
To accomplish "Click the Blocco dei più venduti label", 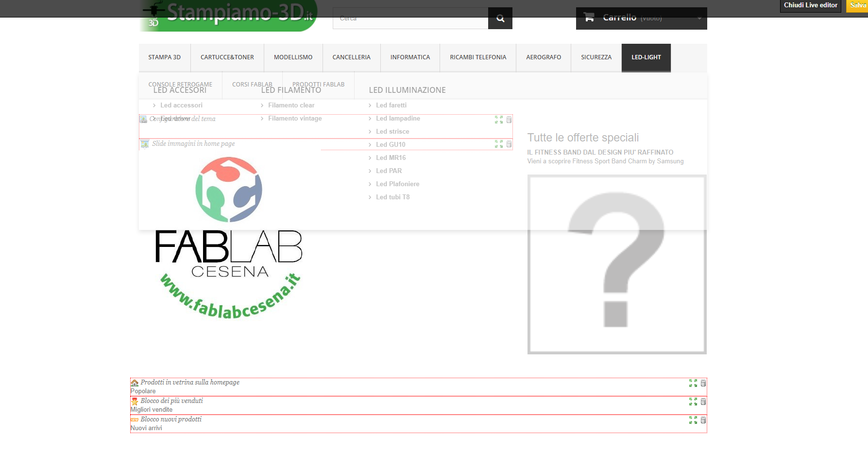I will pos(171,401).
